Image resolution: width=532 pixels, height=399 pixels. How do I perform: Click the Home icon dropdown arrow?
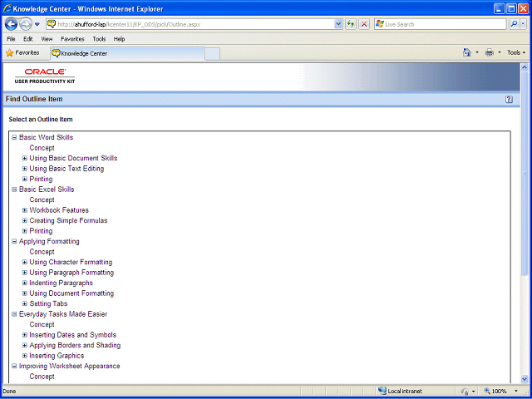(x=477, y=52)
